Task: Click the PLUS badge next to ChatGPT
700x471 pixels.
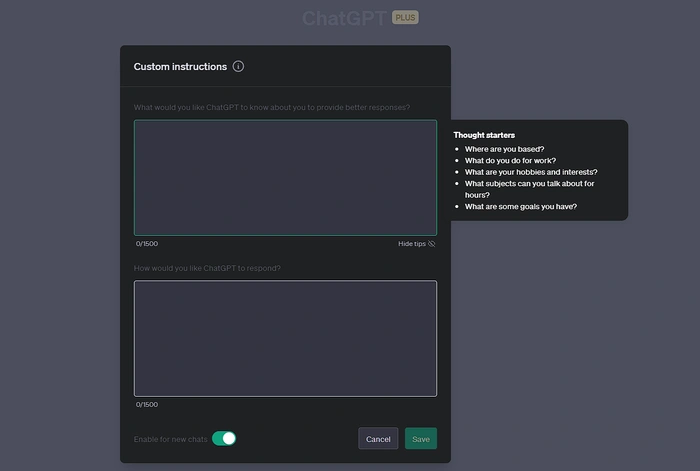Action: pyautogui.click(x=405, y=18)
